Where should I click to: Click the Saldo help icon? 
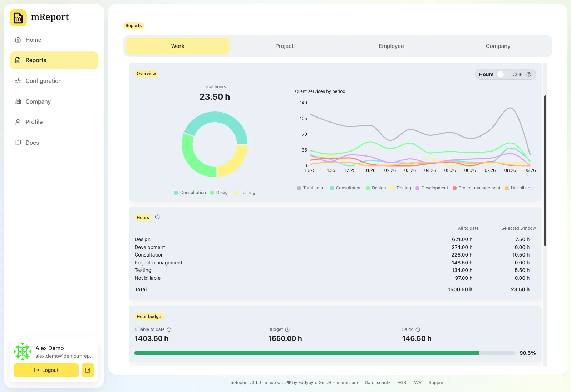[418, 329]
